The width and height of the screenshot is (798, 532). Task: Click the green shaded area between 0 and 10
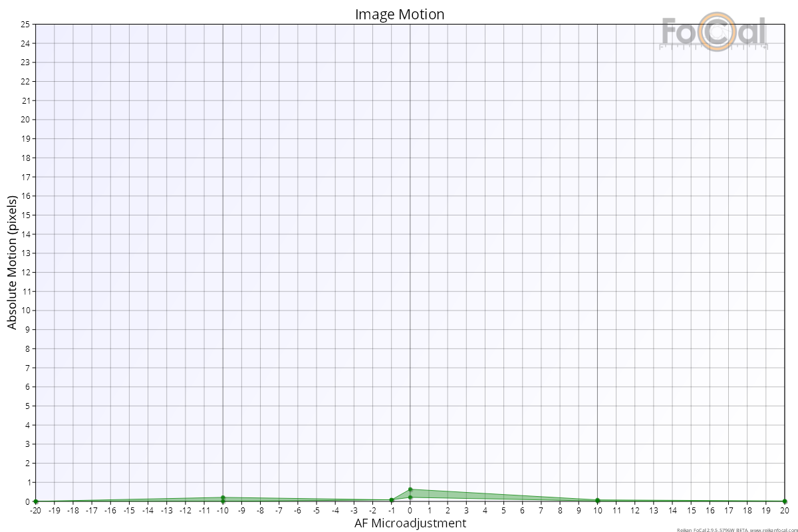click(465, 495)
